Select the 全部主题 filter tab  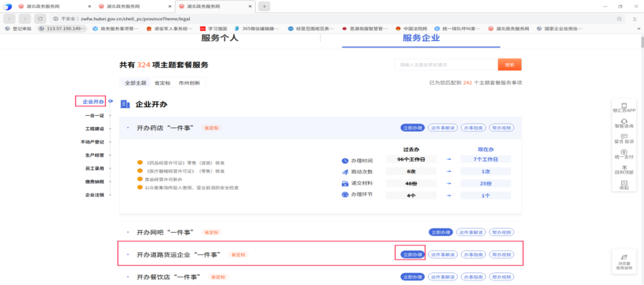135,82
